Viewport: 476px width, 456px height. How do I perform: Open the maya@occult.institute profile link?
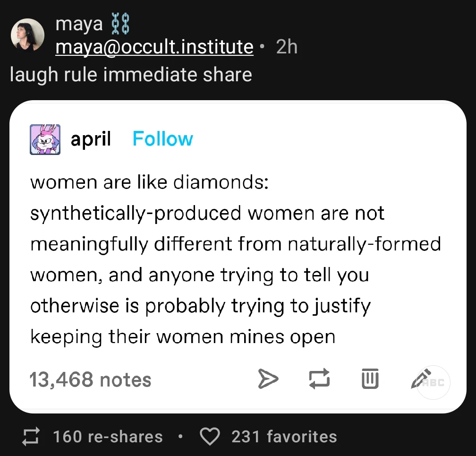[x=154, y=46]
